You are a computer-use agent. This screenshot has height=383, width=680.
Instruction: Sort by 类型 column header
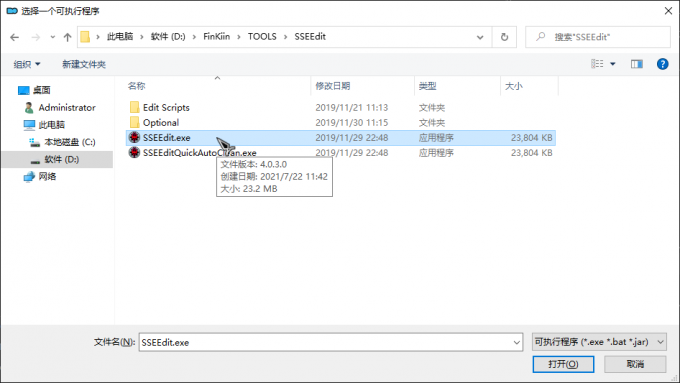[x=427, y=86]
